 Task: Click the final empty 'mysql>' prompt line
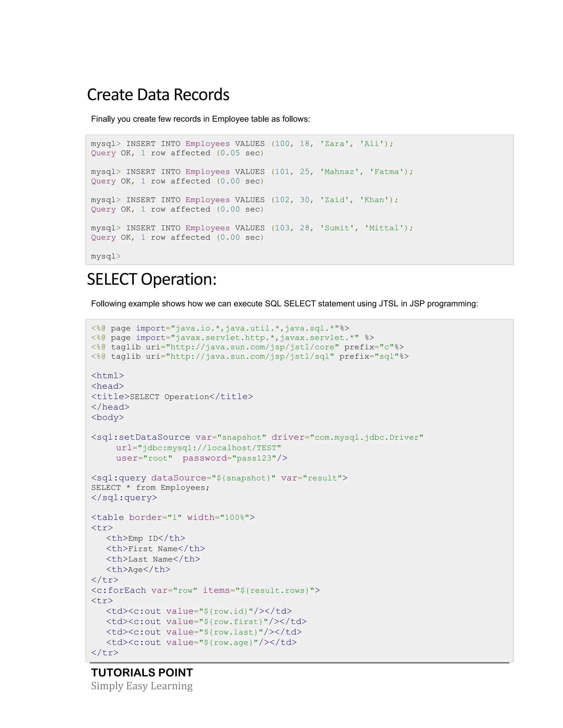coord(106,256)
